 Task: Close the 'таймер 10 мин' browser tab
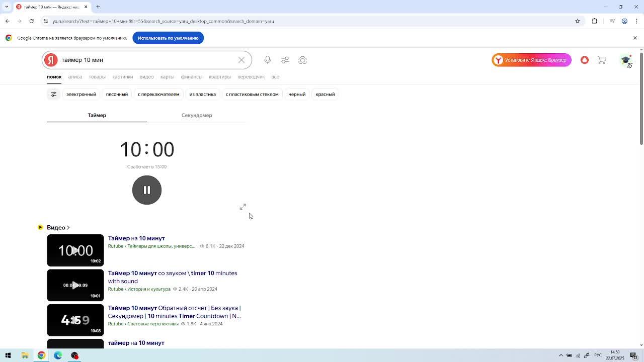tap(86, 7)
